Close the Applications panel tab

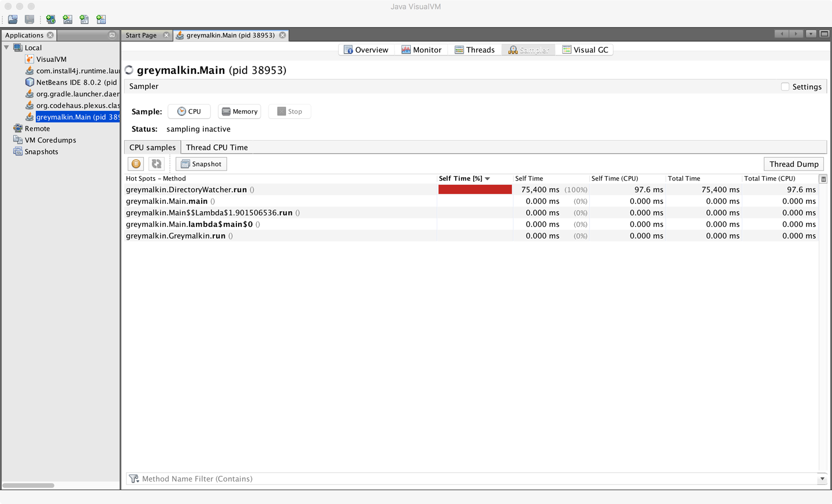50,35
